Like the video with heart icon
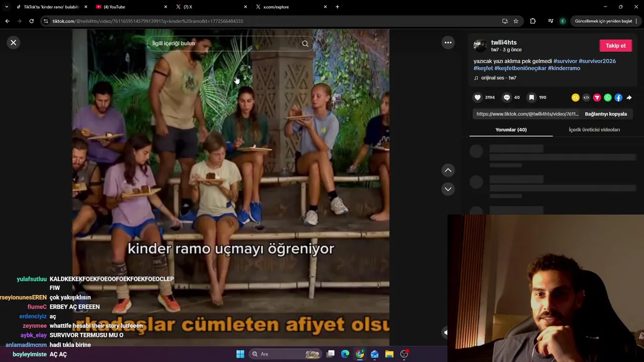This screenshot has width=644, height=362. (x=477, y=98)
